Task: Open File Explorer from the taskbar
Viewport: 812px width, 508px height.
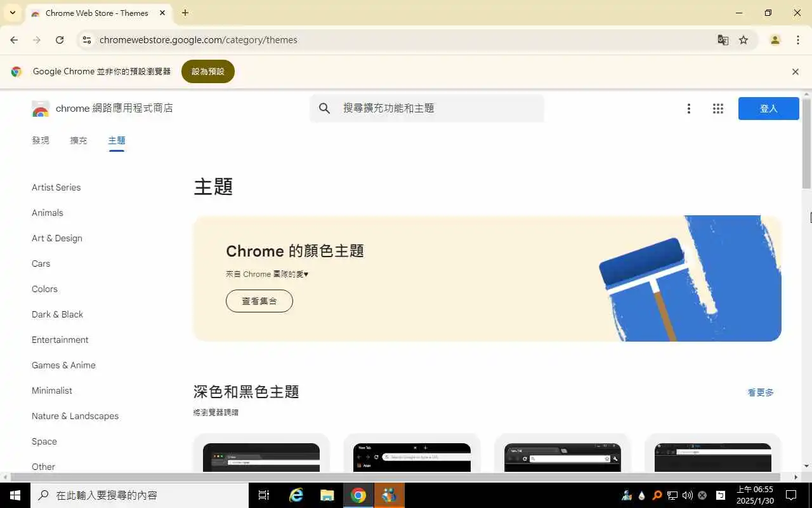Action: [327, 495]
